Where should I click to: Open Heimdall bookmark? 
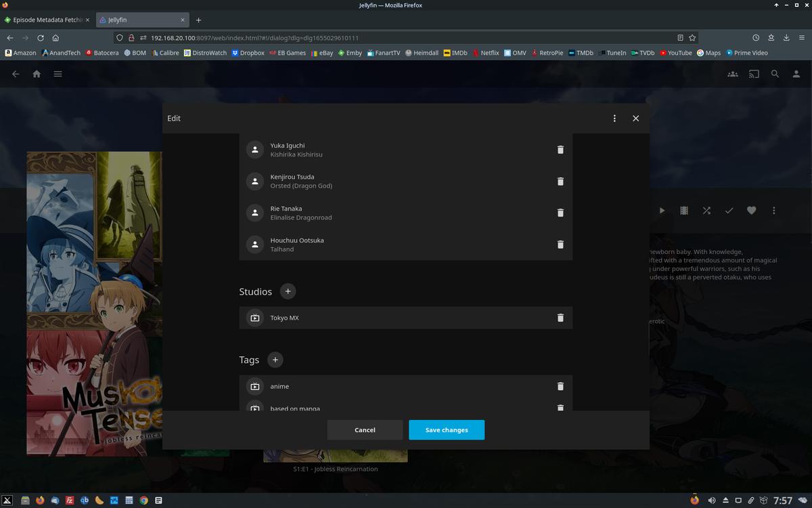pos(422,53)
